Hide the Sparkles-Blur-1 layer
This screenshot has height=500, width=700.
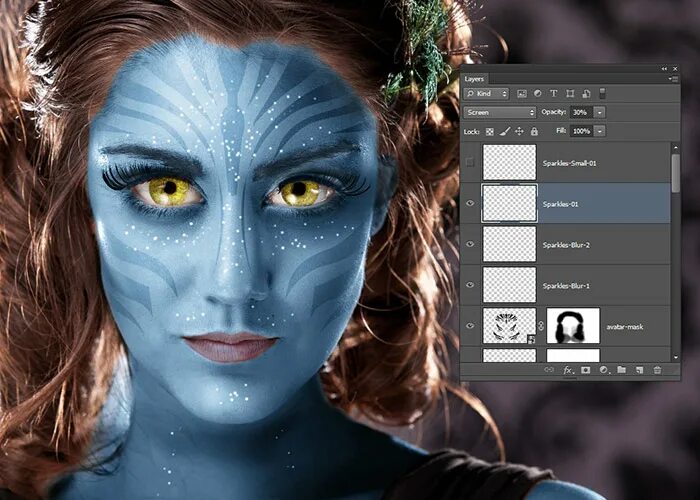(470, 285)
